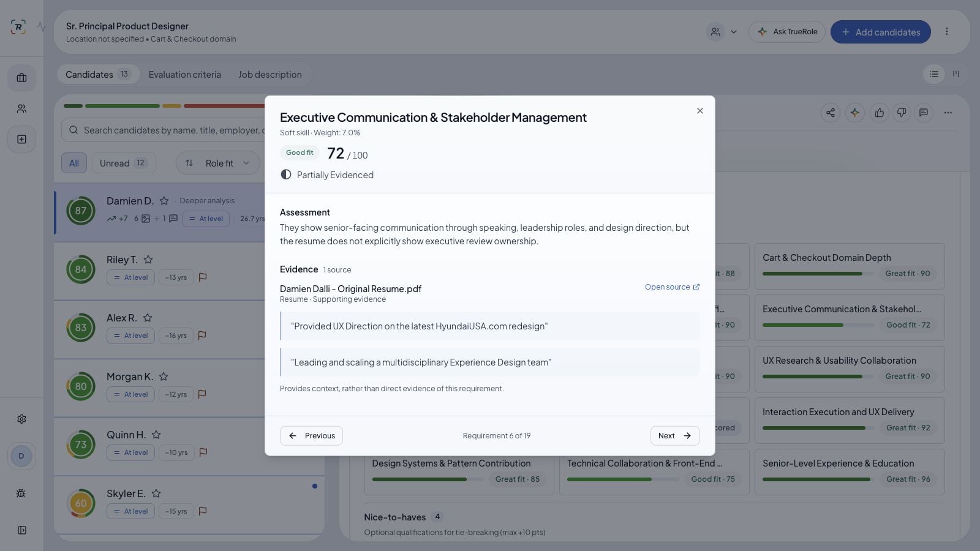
Task: Click the thumbs down icon
Action: pyautogui.click(x=901, y=113)
